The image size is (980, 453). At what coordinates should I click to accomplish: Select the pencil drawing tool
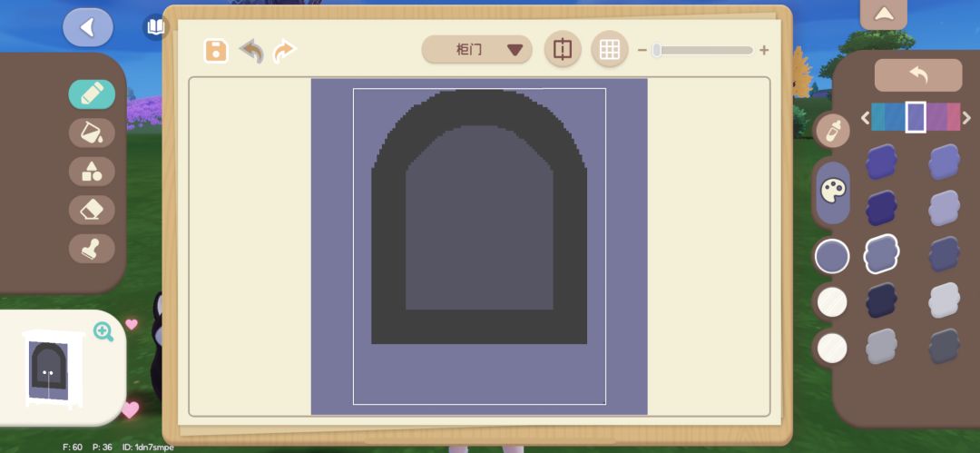click(92, 94)
